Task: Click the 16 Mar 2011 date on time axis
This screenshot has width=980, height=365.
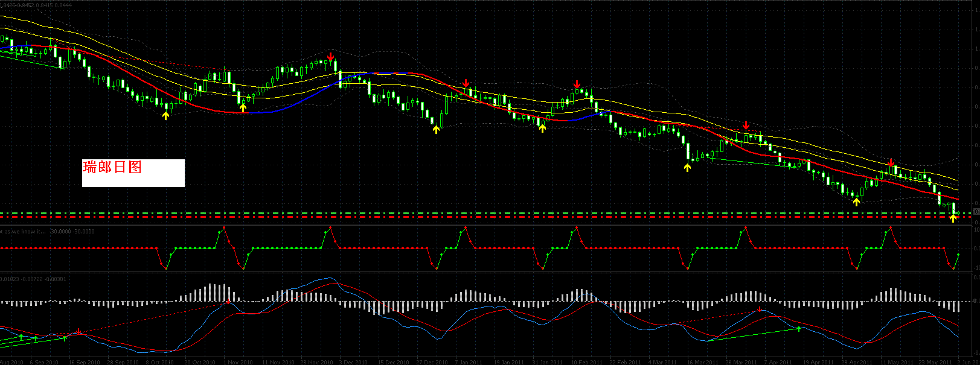Action: coord(702,362)
